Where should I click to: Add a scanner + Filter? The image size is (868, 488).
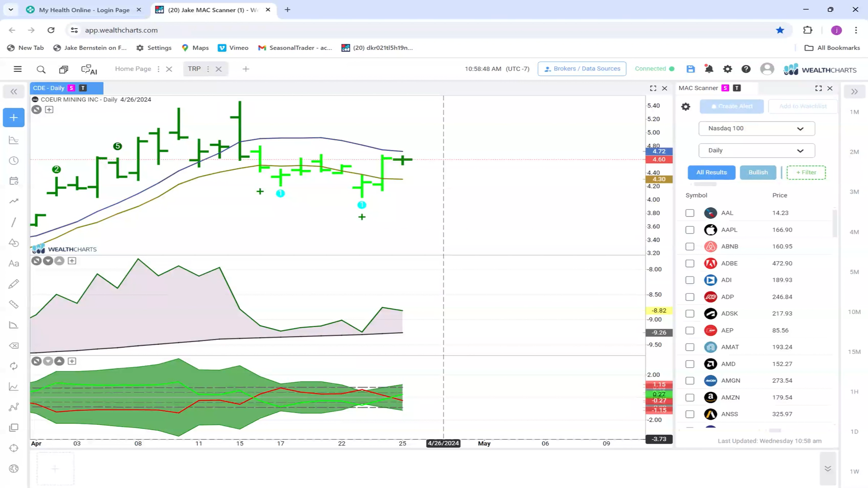[806, 173]
